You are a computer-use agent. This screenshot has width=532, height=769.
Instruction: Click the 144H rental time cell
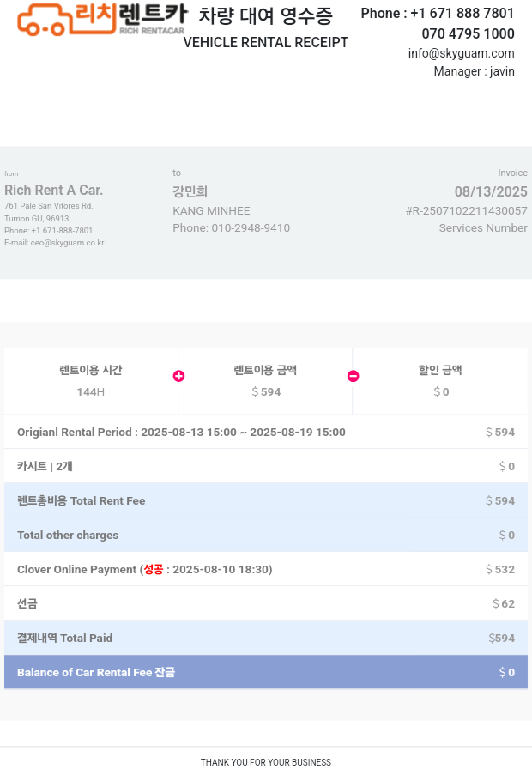[x=90, y=391]
